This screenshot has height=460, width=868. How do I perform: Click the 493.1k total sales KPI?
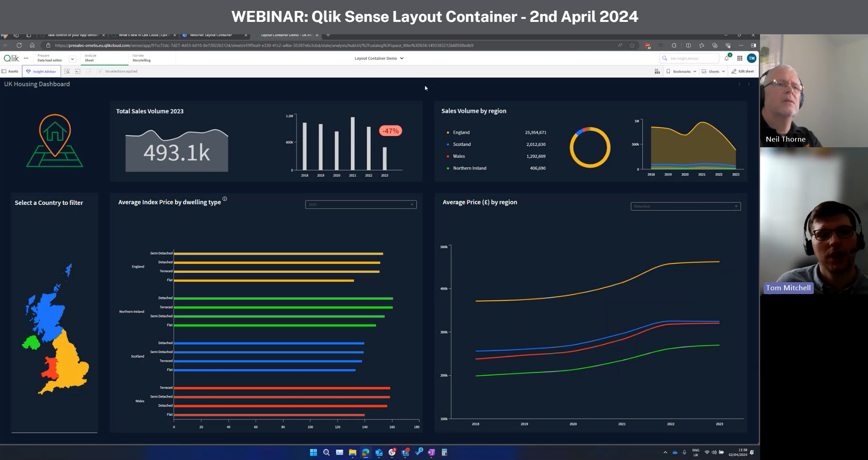pyautogui.click(x=177, y=152)
